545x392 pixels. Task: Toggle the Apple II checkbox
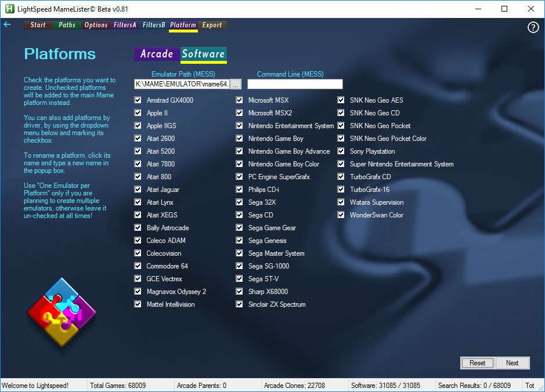138,113
